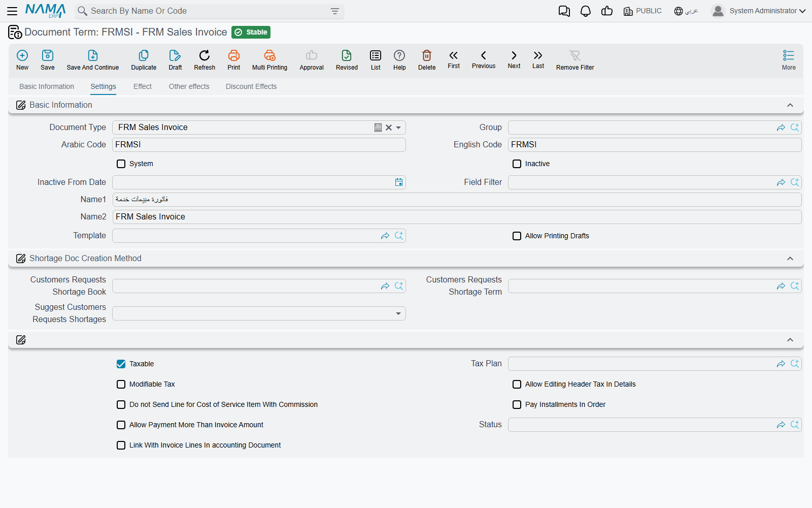Collapse Shortage Doc Creation Method section
Viewport: 812px width, 508px height.
coord(790,259)
